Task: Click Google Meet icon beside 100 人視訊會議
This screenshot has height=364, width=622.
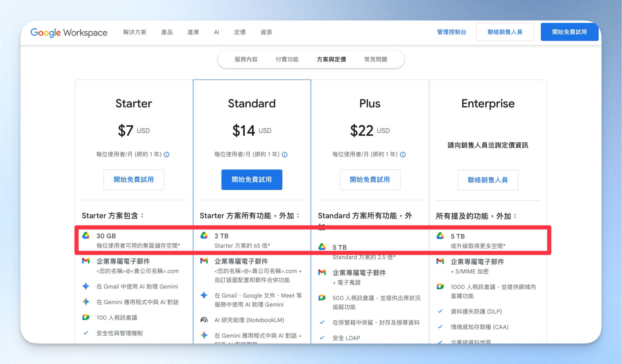Action: (x=86, y=317)
